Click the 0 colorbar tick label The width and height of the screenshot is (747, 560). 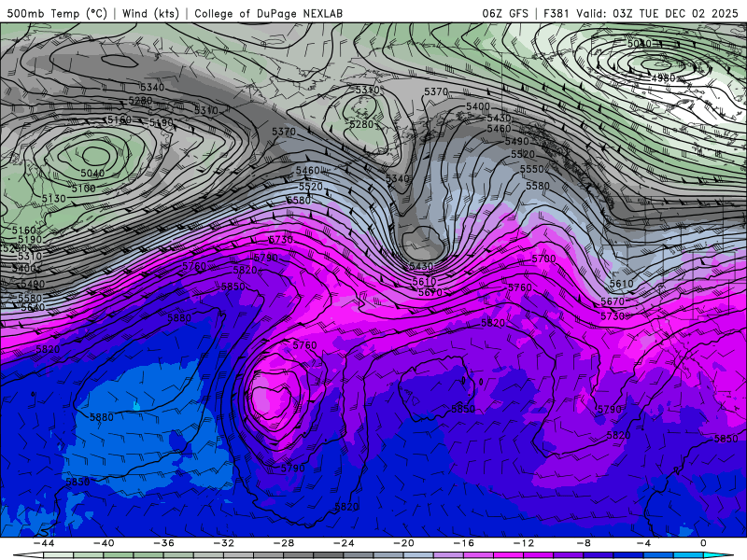tap(704, 543)
